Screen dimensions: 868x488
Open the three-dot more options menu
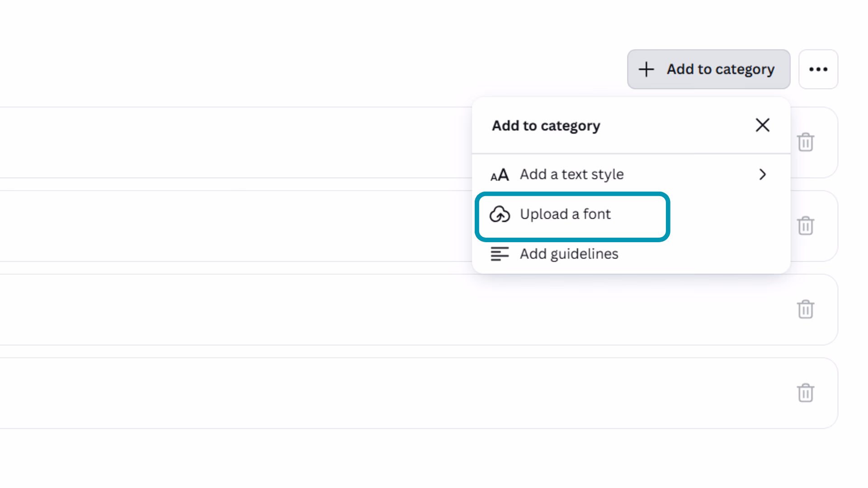pyautogui.click(x=818, y=69)
